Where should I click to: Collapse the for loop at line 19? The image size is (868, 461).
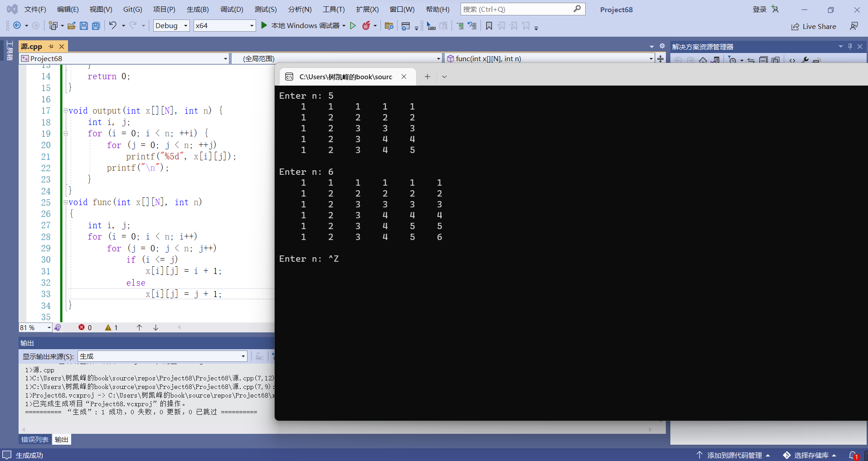pos(65,134)
